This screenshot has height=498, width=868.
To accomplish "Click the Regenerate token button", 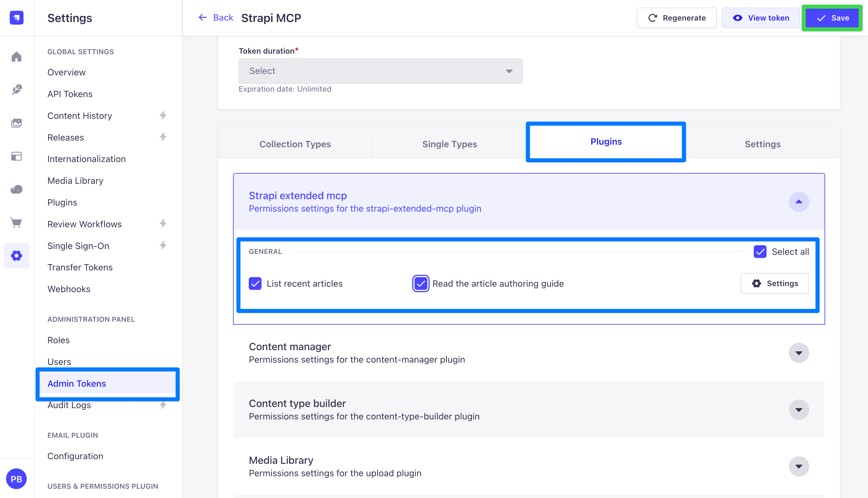I will tap(676, 18).
